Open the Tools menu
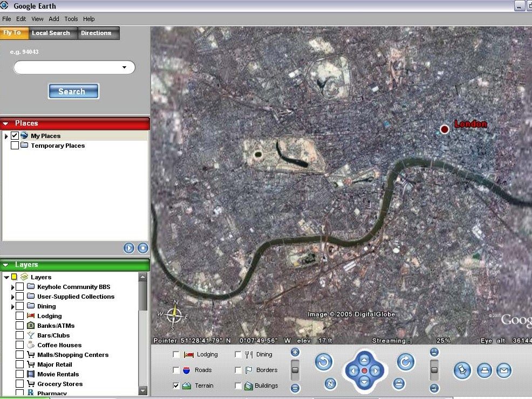The image size is (532, 399). click(71, 18)
